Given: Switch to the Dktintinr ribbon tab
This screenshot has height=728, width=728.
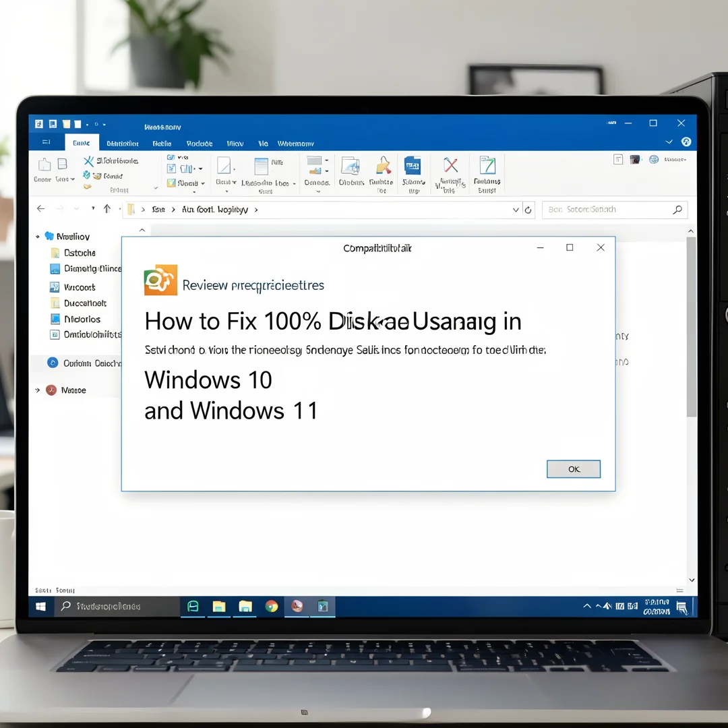Looking at the screenshot, I should pyautogui.click(x=123, y=144).
